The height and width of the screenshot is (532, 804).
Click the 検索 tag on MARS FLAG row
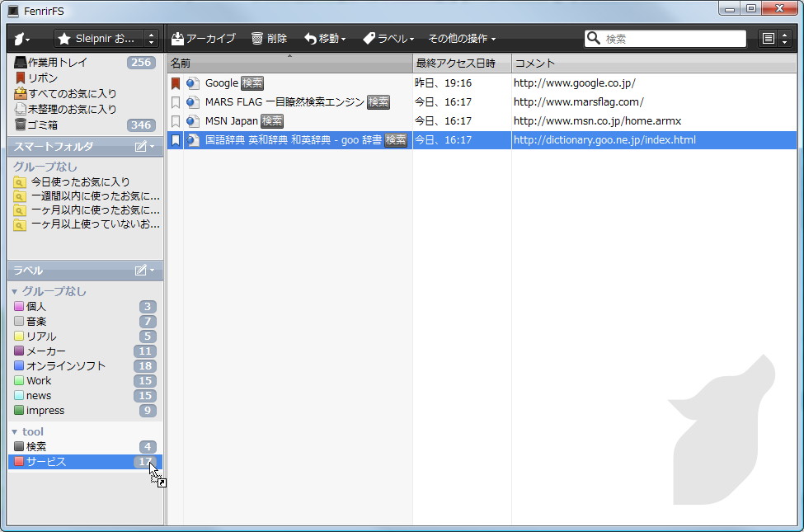[x=378, y=102]
